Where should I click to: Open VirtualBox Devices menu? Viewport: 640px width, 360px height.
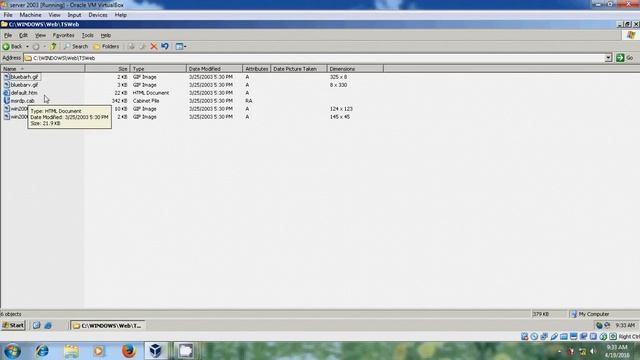tap(98, 15)
